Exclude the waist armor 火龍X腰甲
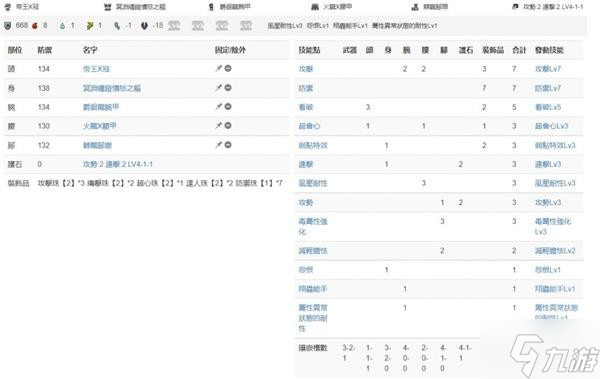Image resolution: width=600 pixels, height=379 pixels. [228, 126]
